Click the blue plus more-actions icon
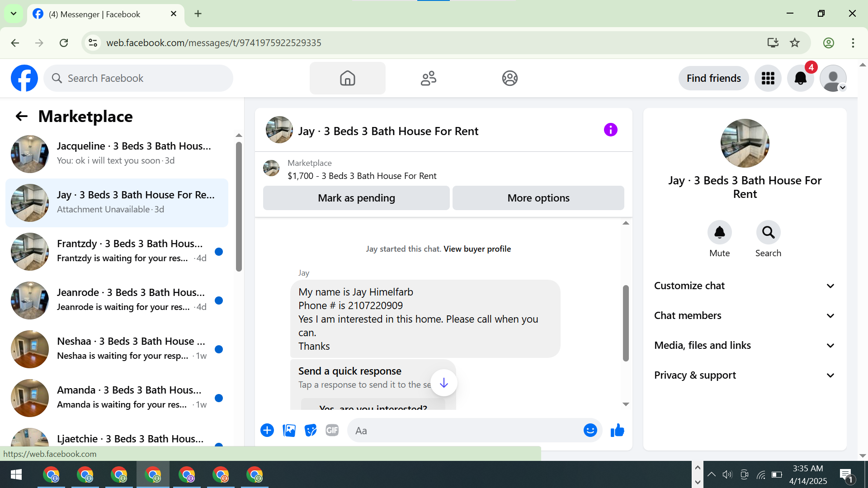The width and height of the screenshot is (868, 488). point(267,431)
